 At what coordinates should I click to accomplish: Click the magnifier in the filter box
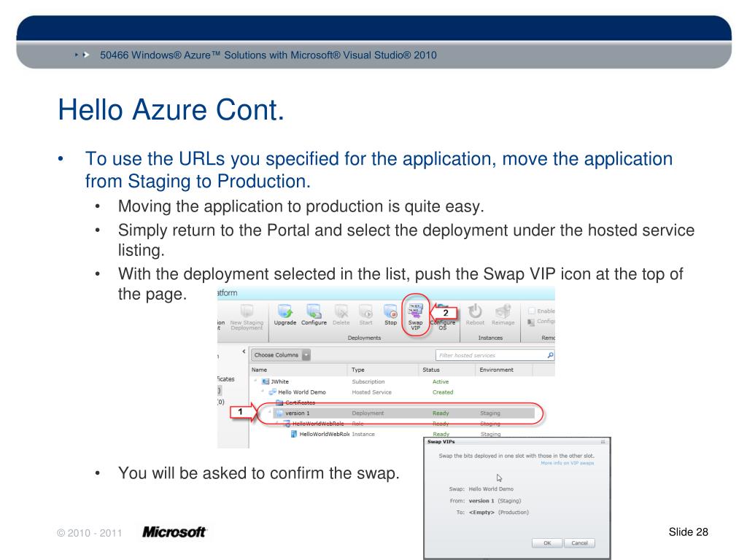(550, 355)
